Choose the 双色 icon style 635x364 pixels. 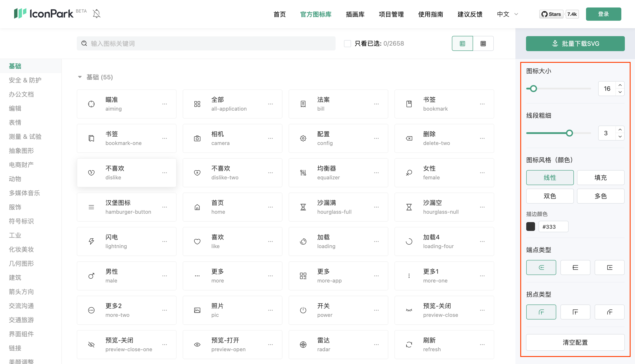[550, 196]
